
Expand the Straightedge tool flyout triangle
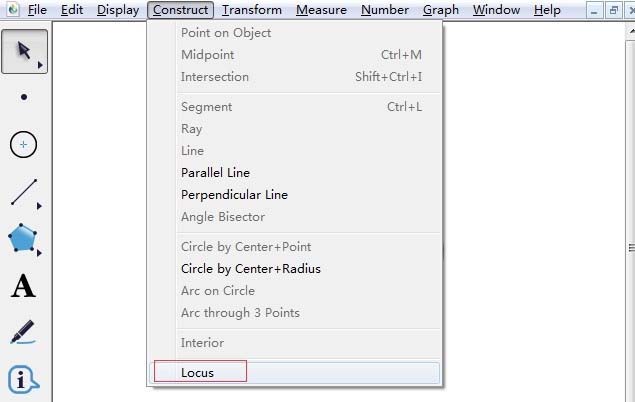click(39, 207)
